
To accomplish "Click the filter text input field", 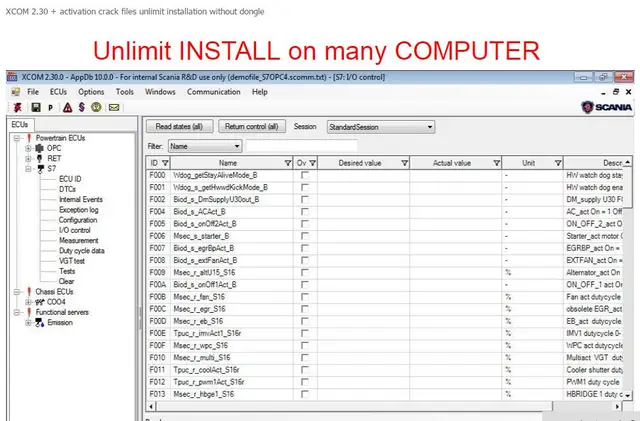I will coord(302,146).
